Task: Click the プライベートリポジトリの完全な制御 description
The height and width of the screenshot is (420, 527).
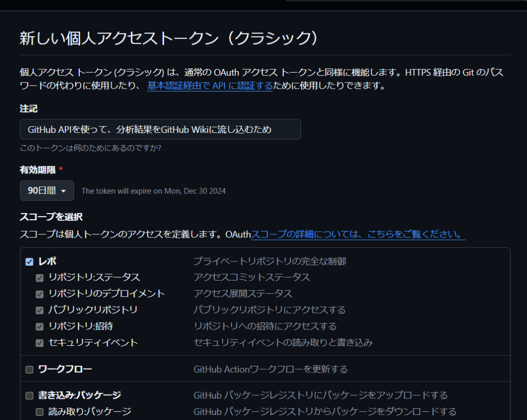Action: tap(270, 261)
